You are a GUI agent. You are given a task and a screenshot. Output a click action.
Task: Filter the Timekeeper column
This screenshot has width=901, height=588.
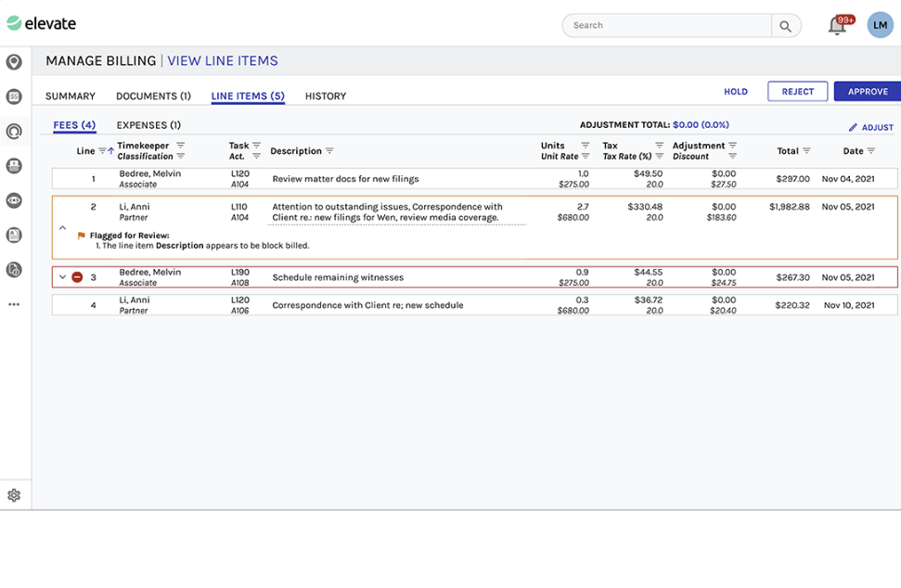tap(180, 146)
